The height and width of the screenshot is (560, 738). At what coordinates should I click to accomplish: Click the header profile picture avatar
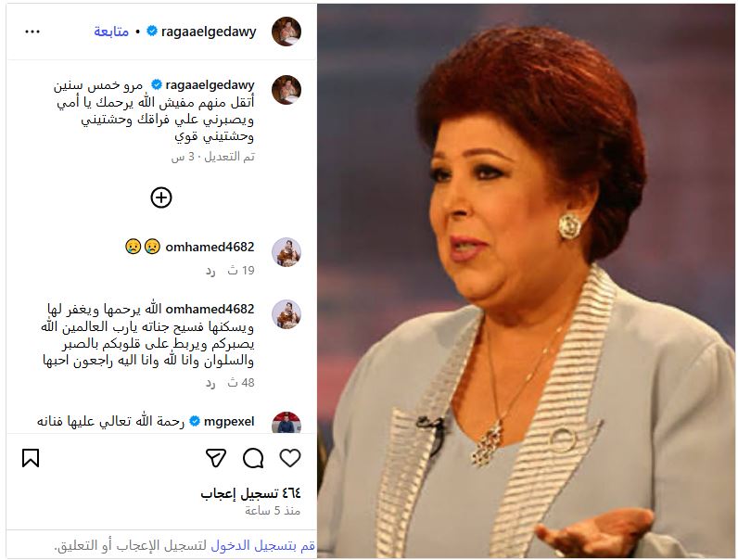(286, 32)
